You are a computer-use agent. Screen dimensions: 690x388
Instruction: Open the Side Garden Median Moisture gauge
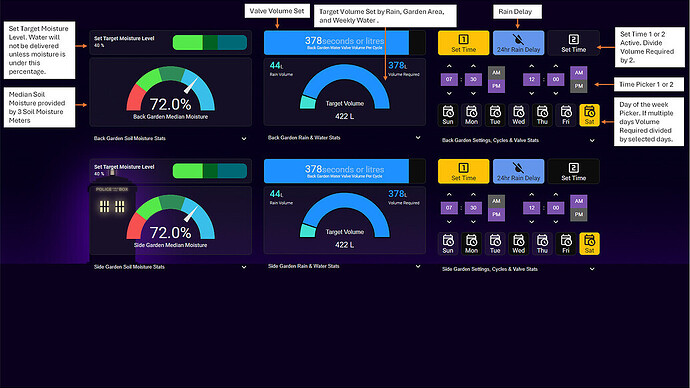pos(170,220)
